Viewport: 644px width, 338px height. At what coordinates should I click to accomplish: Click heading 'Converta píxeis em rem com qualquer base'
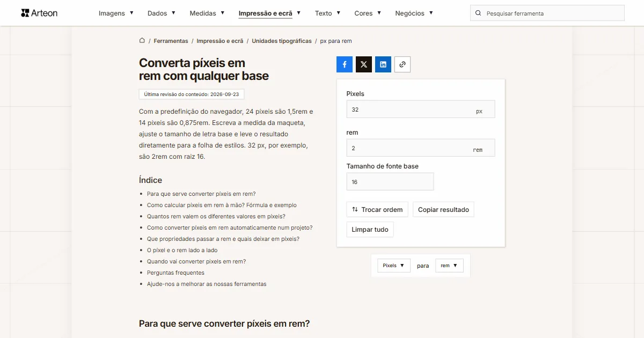(x=204, y=69)
